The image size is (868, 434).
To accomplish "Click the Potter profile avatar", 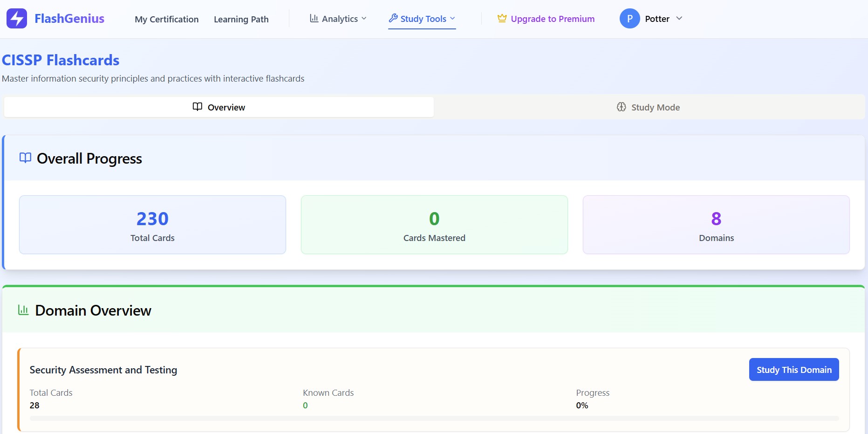I will pos(629,19).
